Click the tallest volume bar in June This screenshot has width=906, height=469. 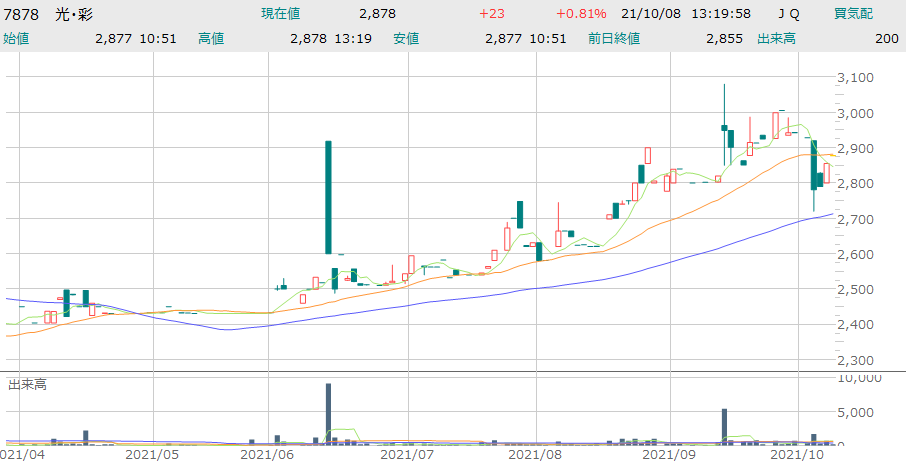click(x=328, y=413)
